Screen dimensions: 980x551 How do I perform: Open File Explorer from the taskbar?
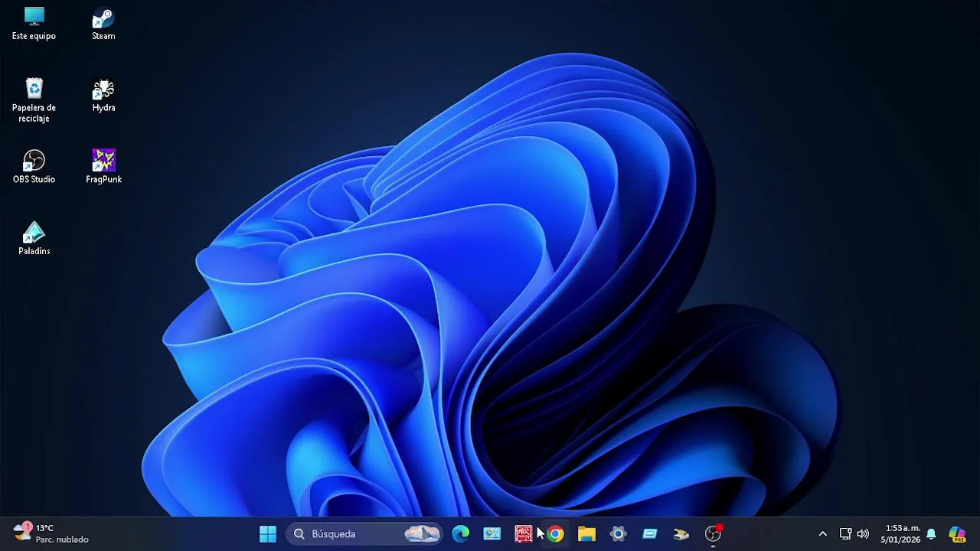click(587, 534)
